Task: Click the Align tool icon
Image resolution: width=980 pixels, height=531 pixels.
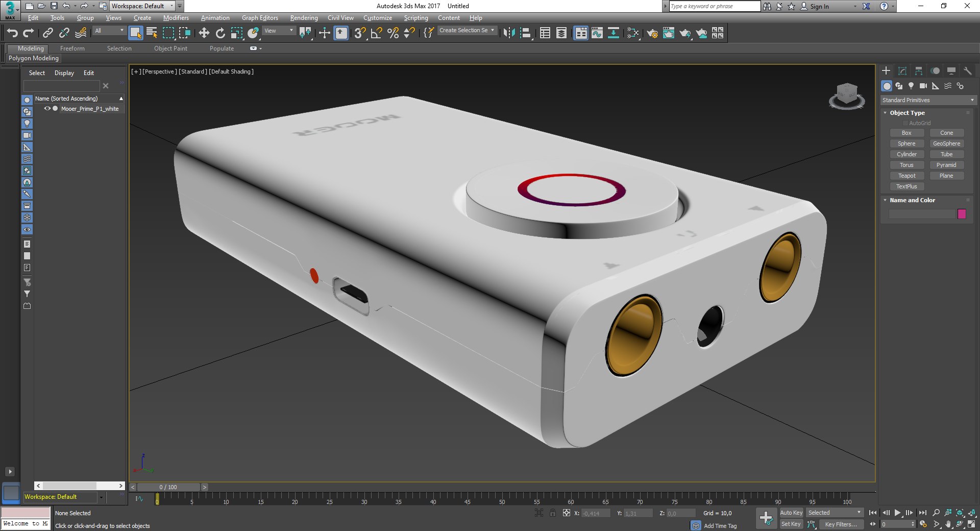Action: tap(525, 33)
